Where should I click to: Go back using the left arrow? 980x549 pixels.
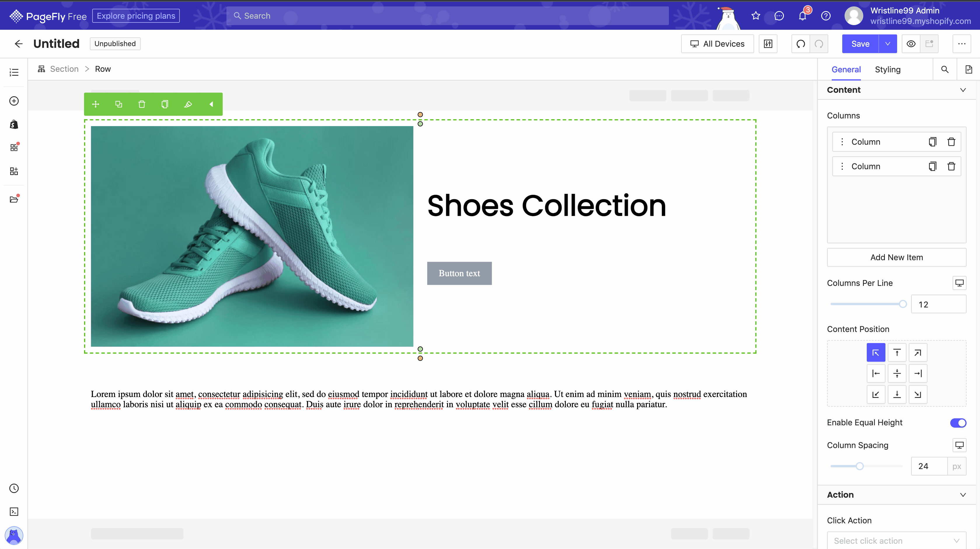(x=19, y=44)
